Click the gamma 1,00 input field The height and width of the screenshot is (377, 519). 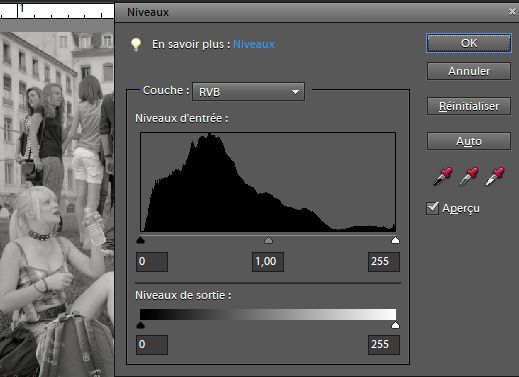268,262
